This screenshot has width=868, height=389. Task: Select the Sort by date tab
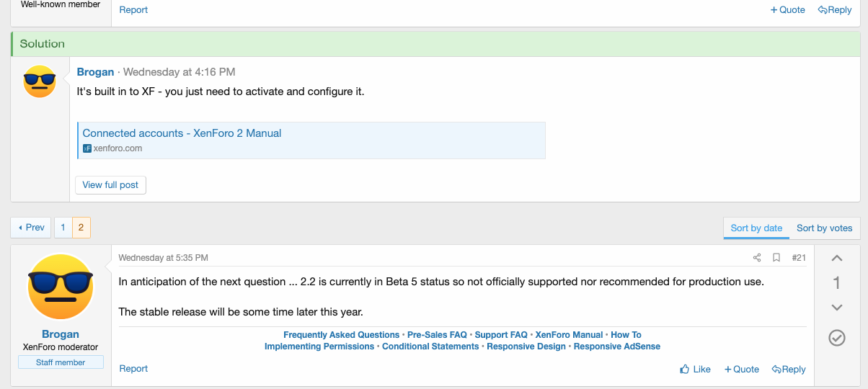(756, 228)
